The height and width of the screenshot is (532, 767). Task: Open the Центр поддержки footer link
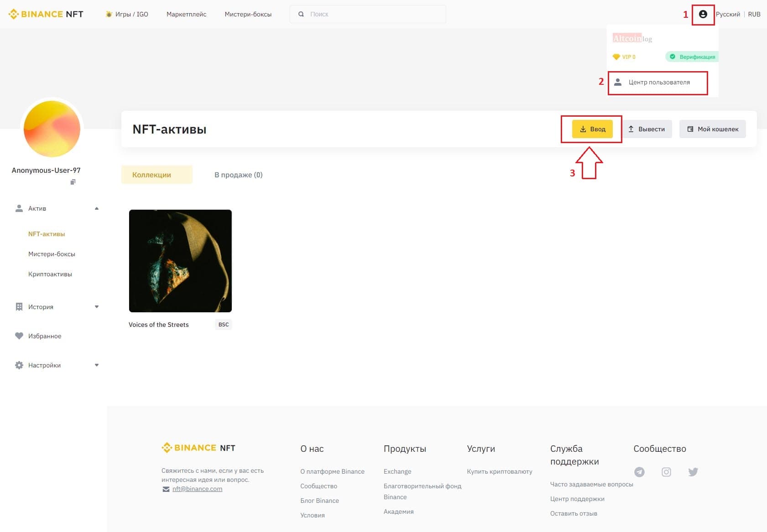click(x=577, y=499)
